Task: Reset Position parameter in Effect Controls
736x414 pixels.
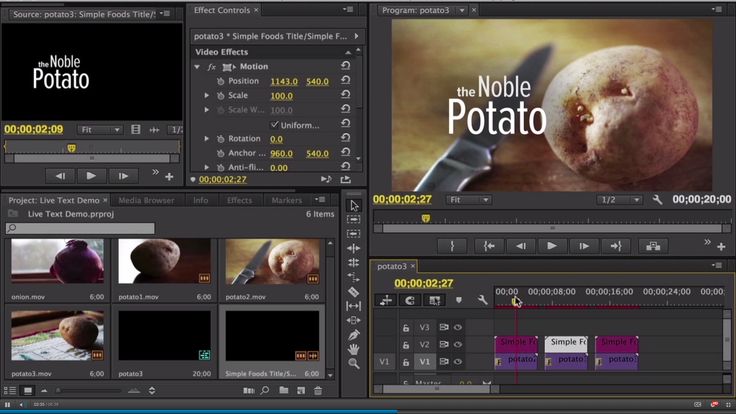Action: pyautogui.click(x=345, y=80)
